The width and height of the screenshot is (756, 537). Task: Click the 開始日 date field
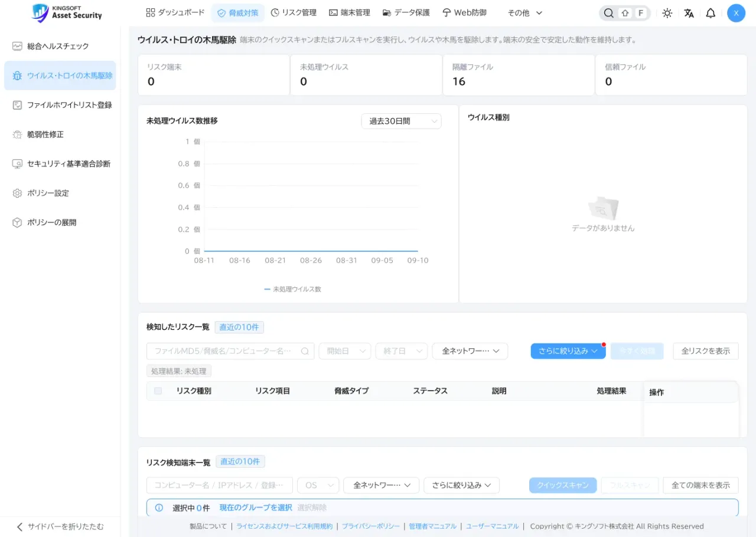tap(345, 351)
